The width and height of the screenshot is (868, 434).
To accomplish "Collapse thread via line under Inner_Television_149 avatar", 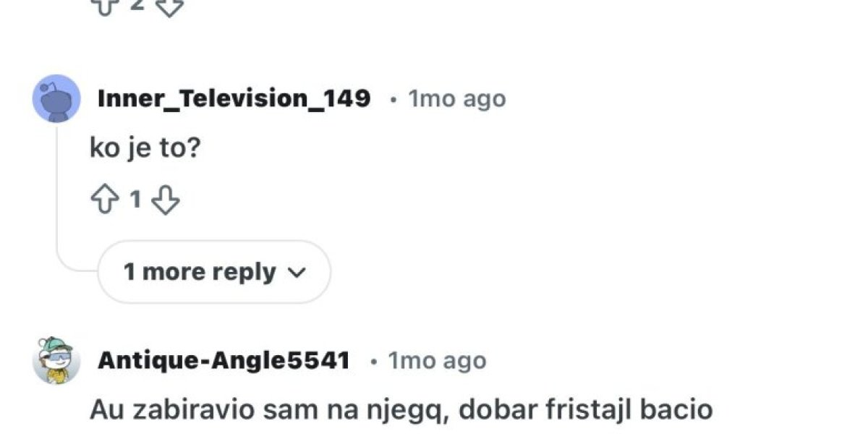I will (56, 188).
